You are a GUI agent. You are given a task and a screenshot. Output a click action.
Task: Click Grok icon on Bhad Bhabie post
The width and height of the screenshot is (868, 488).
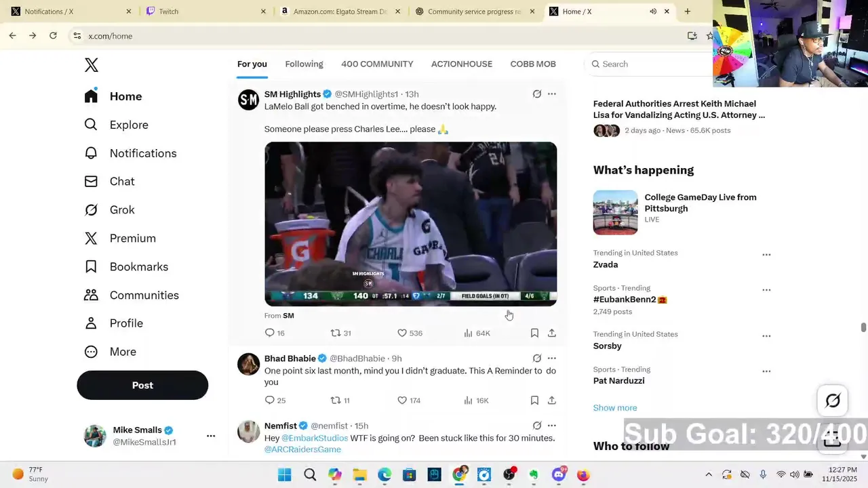coord(537,359)
